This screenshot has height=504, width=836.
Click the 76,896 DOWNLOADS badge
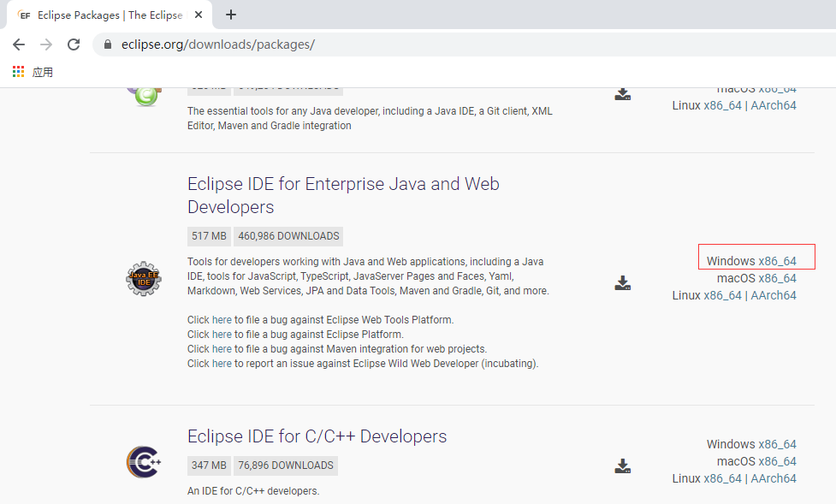286,465
